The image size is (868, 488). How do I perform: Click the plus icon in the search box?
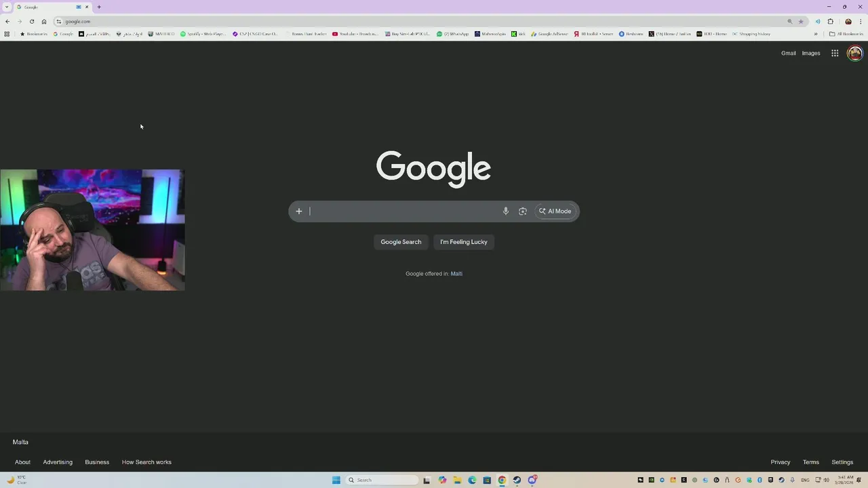point(298,211)
